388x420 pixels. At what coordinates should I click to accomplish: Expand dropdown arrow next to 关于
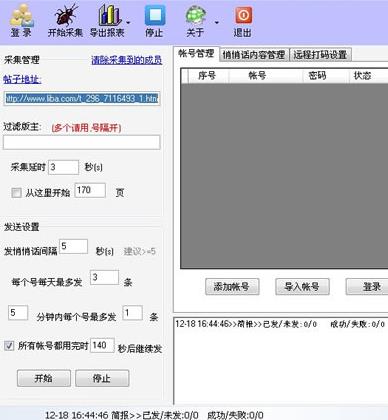[217, 23]
